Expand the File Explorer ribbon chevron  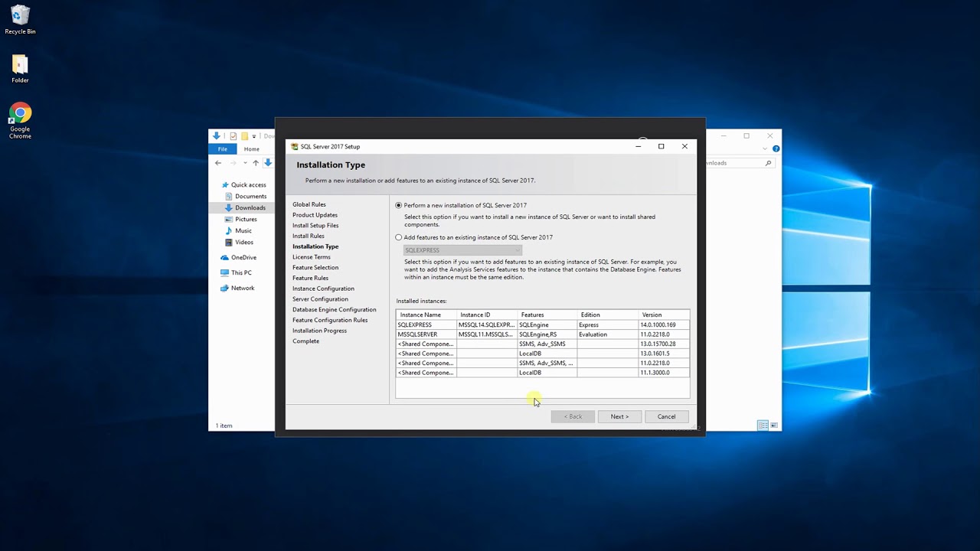tap(765, 148)
